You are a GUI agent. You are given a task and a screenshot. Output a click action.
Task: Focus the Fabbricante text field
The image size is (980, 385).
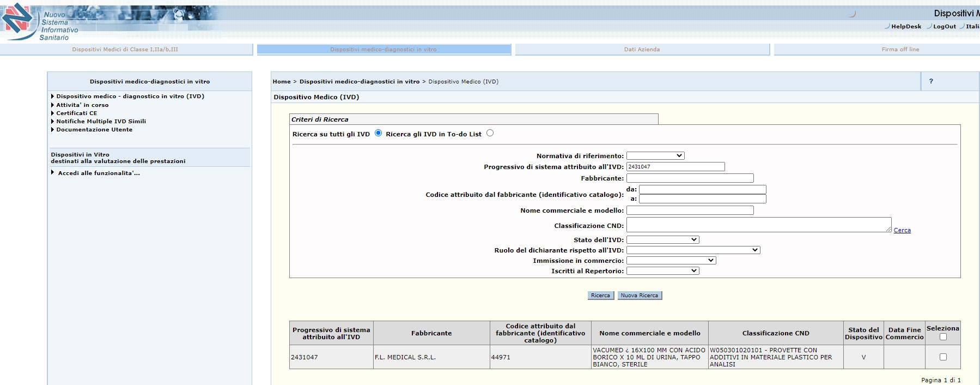coord(690,178)
